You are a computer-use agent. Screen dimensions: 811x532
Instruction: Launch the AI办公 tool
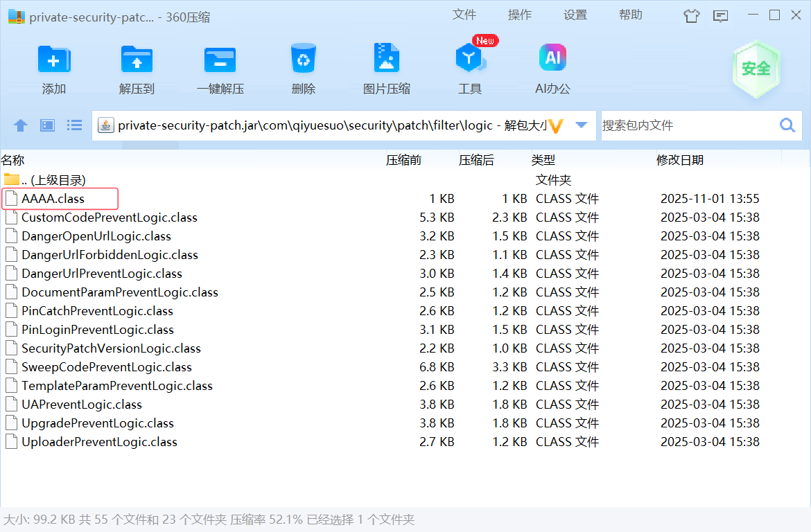[x=552, y=60]
